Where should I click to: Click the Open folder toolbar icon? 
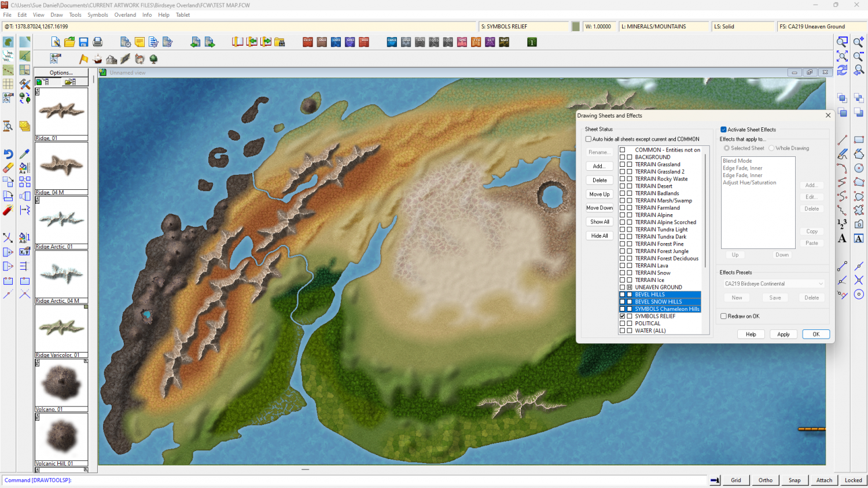coord(69,42)
